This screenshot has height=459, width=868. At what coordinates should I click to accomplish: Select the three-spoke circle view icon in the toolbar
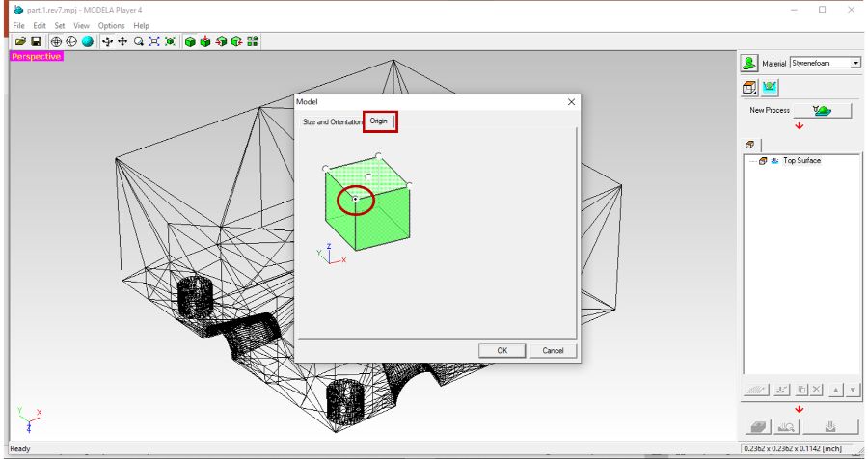[x=71, y=41]
